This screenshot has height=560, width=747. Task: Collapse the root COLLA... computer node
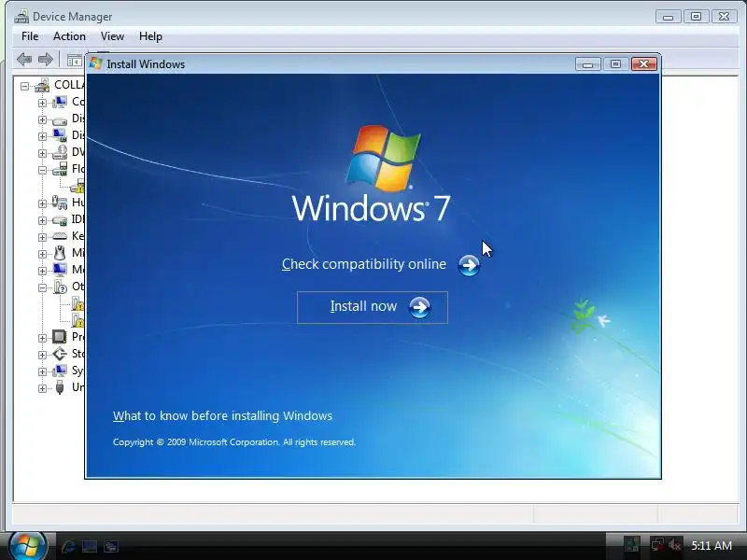click(x=24, y=86)
